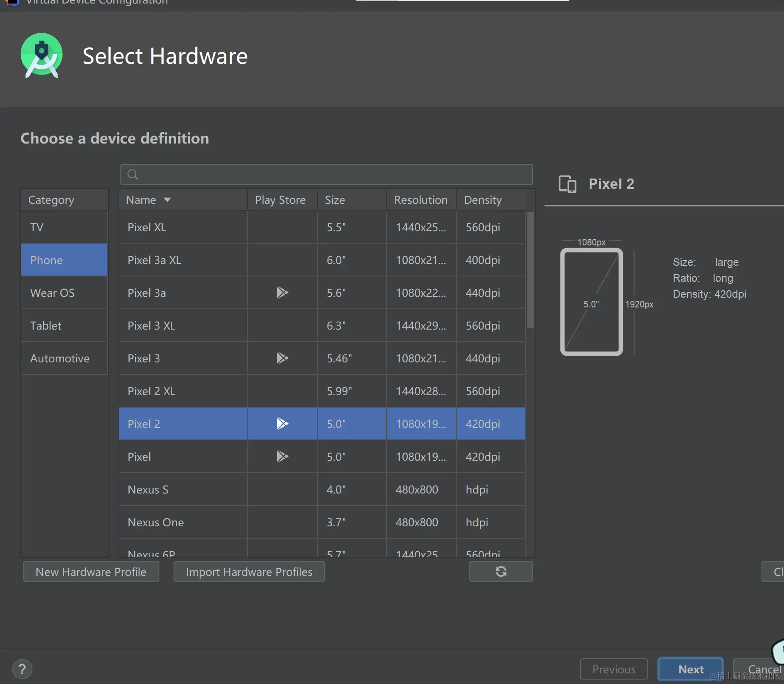Refresh the device list with the reload icon
Screen dimensions: 784x684
[501, 571]
